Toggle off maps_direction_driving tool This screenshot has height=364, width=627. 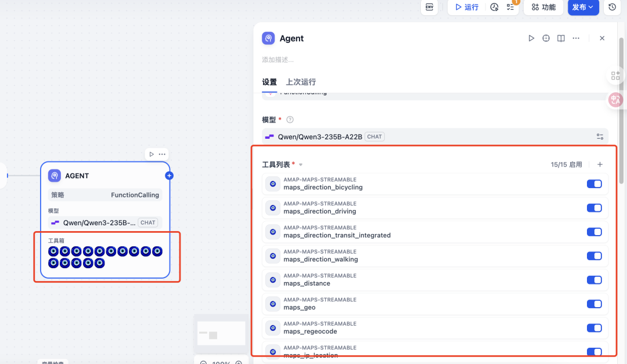tap(594, 208)
